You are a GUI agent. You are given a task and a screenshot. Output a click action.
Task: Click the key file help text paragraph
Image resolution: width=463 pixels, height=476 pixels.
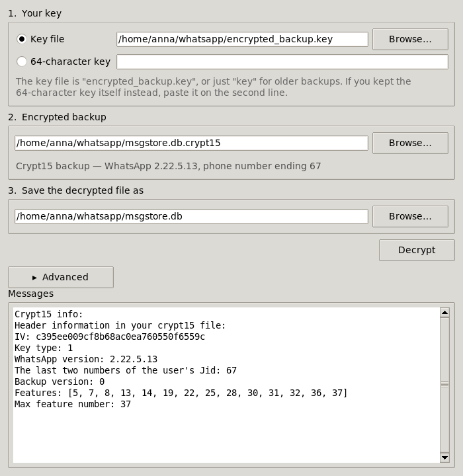click(213, 87)
